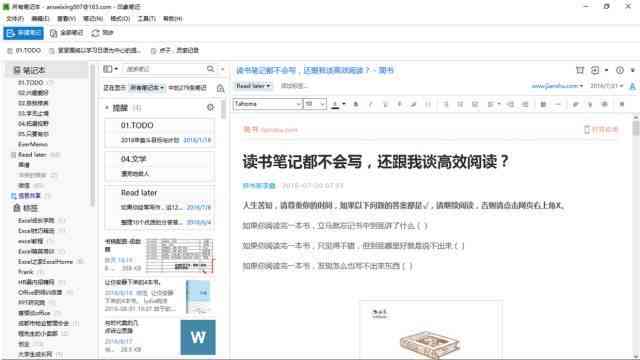
Task: Open the 01.TODO shortcut in shortcuts bar
Action: click(24, 51)
